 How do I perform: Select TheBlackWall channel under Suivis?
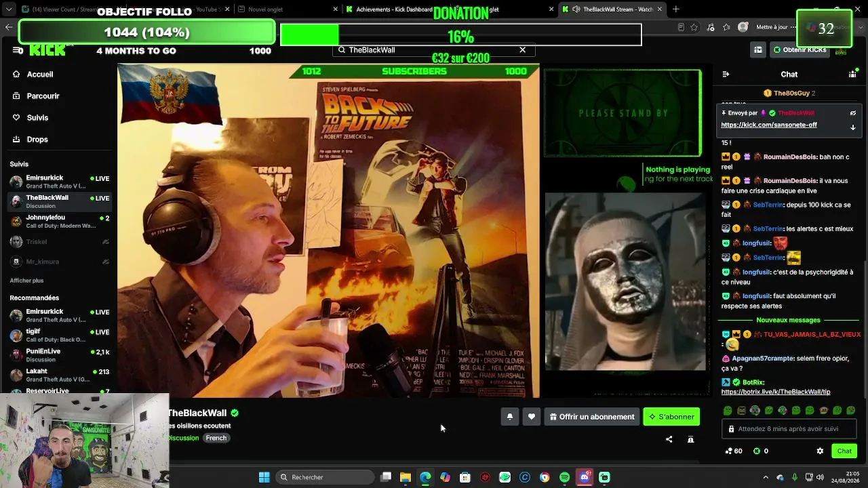click(60, 201)
